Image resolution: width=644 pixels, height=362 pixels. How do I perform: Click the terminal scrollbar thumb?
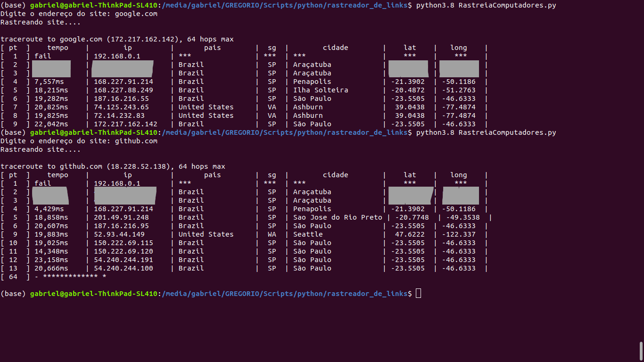(641, 351)
